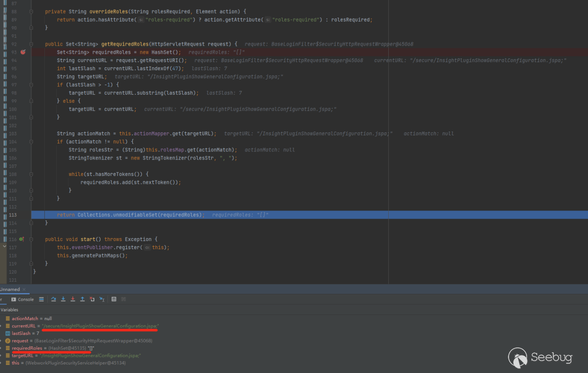The height and width of the screenshot is (373, 588).
Task: Fold the while loop block on line 108
Action: click(32, 174)
